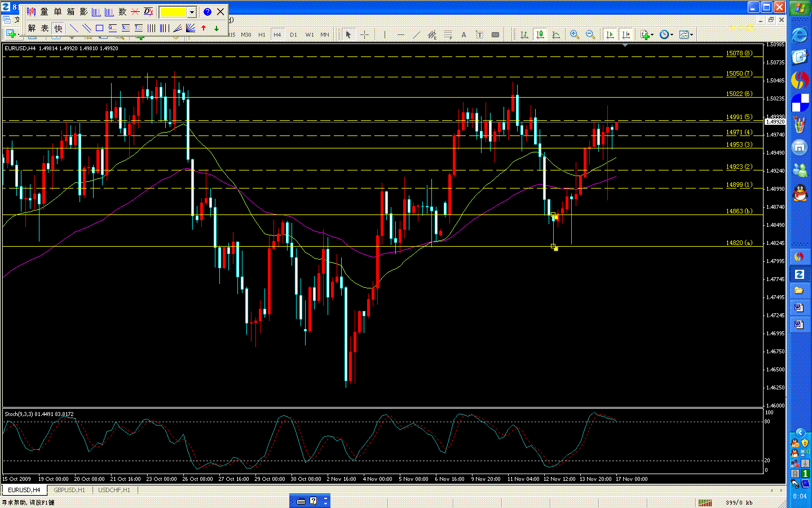This screenshot has height=508, width=812.
Task: Select the candlestick chart icon in floating toolbar
Action: tap(32, 12)
